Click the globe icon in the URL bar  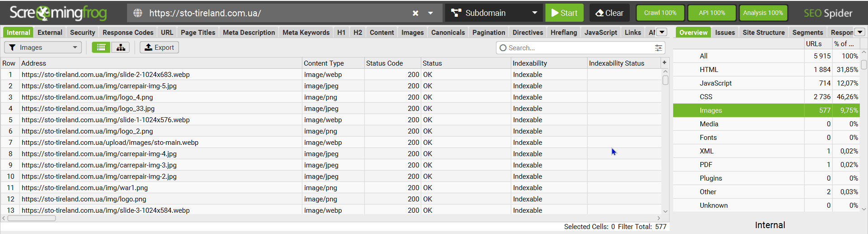coord(138,13)
